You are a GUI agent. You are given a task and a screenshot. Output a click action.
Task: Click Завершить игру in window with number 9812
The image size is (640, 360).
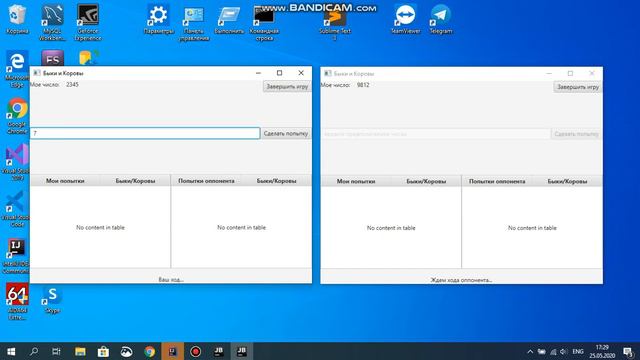pos(578,87)
